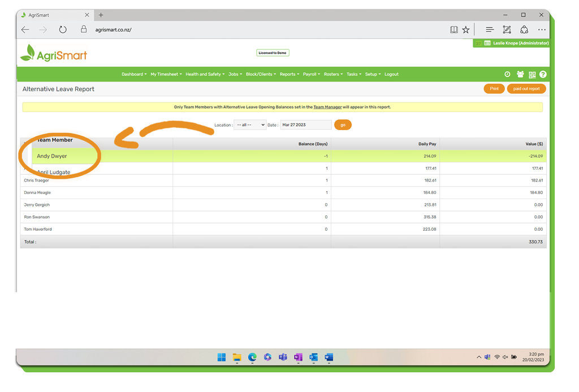Follow the Team Manager link
Image resolution: width=579 pixels, height=392 pixels.
pos(327,107)
